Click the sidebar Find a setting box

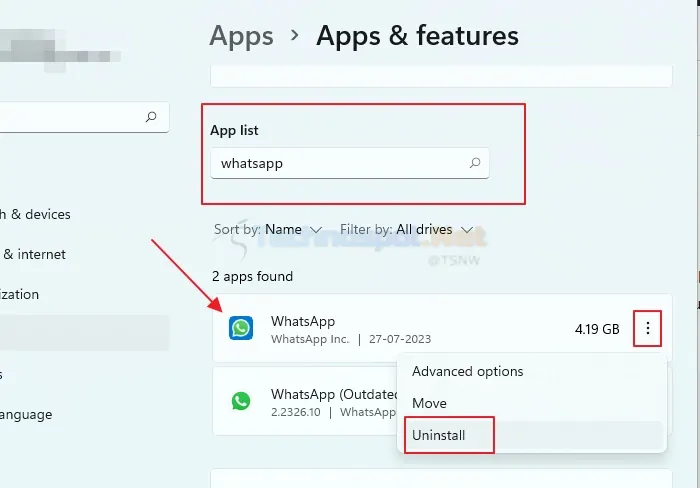83,117
